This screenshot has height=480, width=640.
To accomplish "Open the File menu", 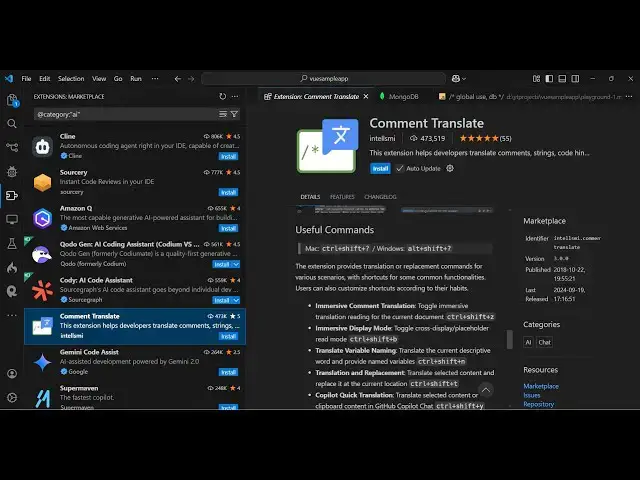I will click(26, 79).
